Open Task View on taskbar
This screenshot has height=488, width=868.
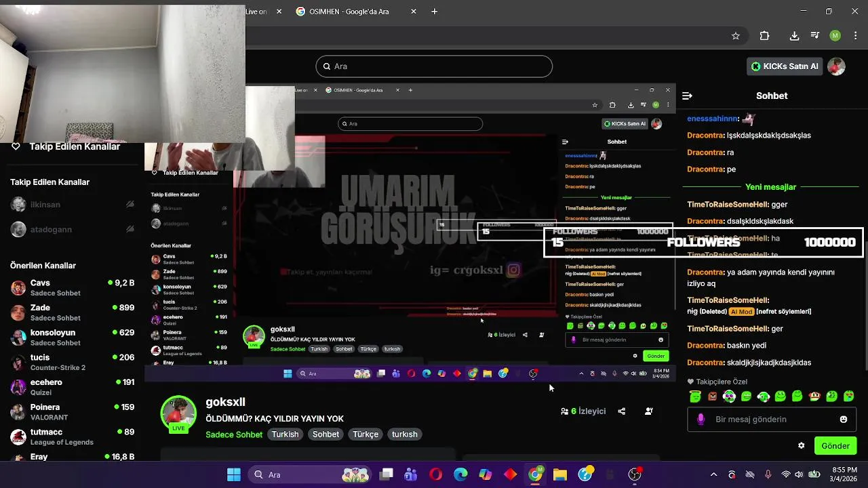[387, 474]
